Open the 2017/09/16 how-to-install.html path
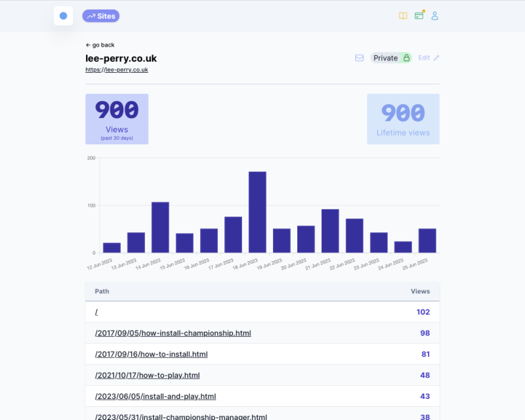 (x=151, y=354)
